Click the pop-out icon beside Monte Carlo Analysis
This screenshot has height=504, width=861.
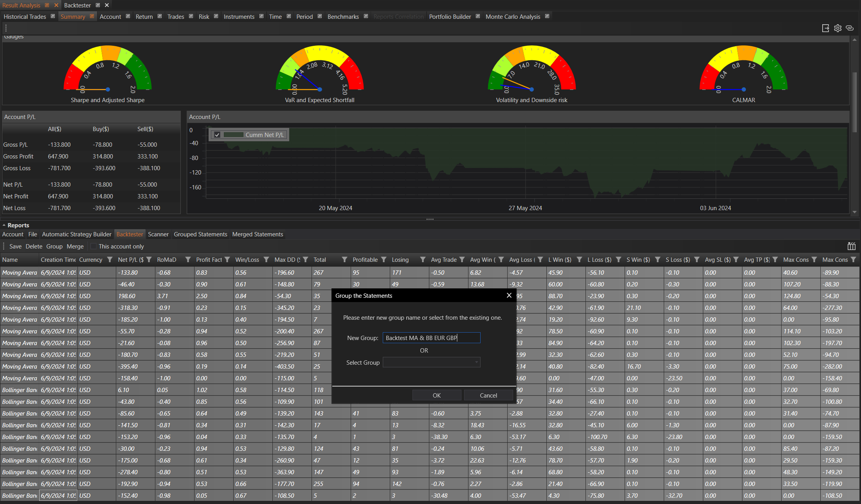[547, 16]
